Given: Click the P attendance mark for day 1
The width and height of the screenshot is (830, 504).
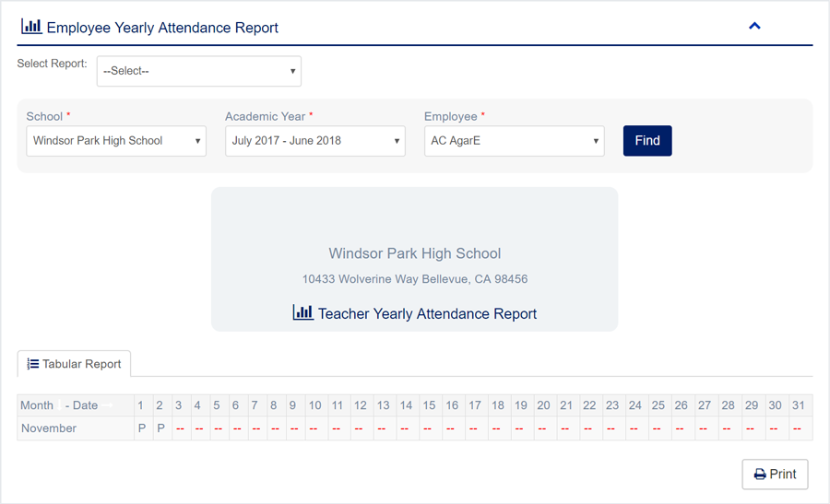Looking at the screenshot, I should tap(141, 428).
